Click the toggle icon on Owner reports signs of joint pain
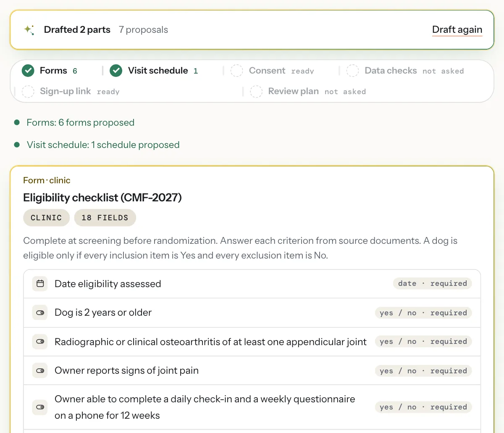The image size is (504, 433). point(40,371)
